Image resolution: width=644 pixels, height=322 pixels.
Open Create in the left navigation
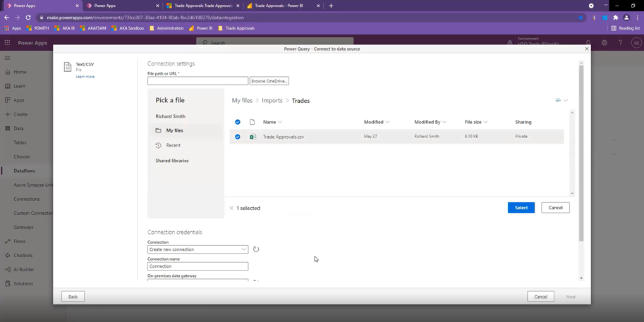20,114
